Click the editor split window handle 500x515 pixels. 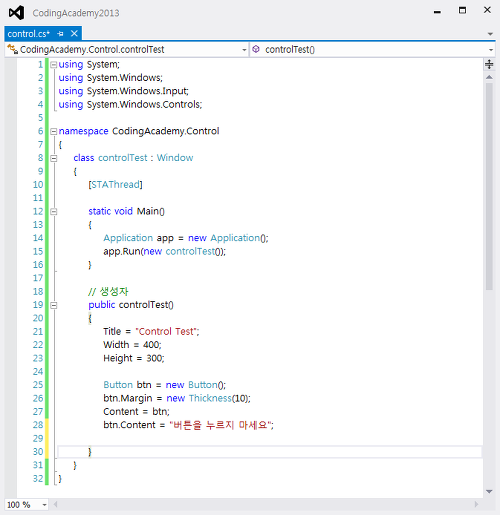click(x=489, y=64)
